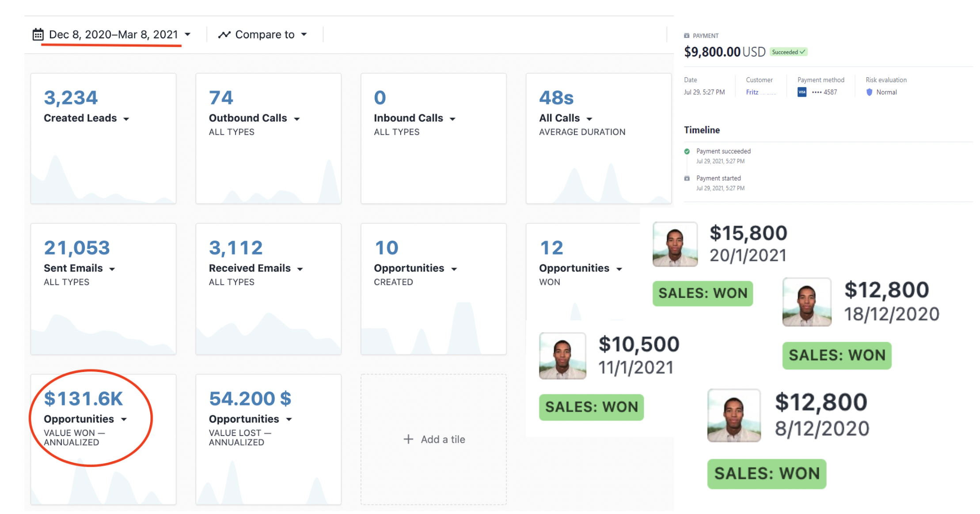This screenshot has height=514, width=980.
Task: Click the Compare to trend line icon
Action: click(224, 34)
